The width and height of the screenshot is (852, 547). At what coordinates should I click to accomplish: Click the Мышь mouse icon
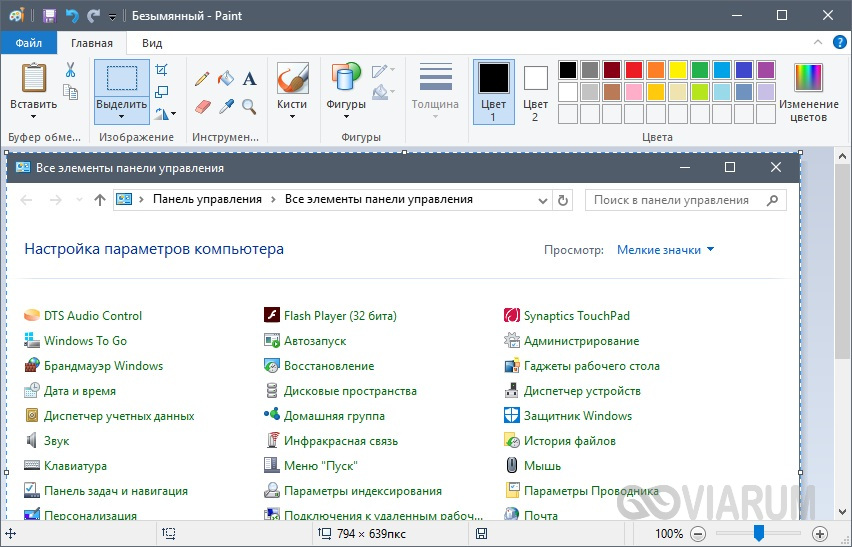(x=511, y=465)
